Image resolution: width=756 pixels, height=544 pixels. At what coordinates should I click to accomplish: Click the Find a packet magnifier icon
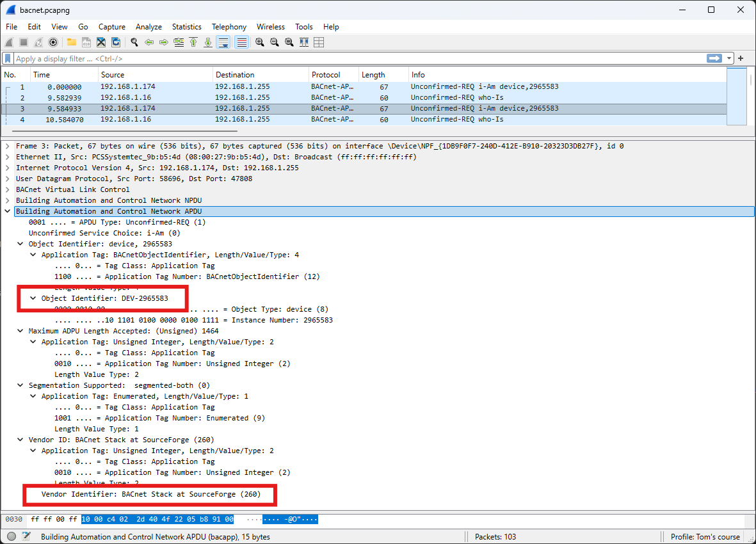pyautogui.click(x=134, y=42)
